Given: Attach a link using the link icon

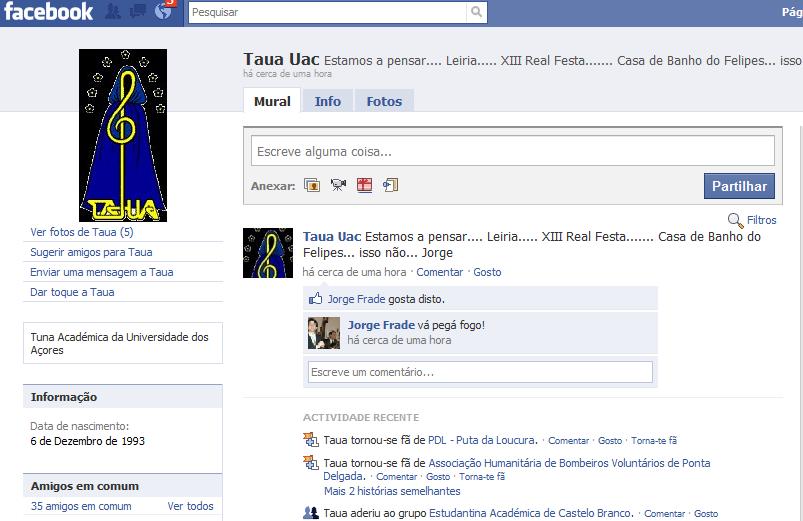Looking at the screenshot, I should click(390, 185).
